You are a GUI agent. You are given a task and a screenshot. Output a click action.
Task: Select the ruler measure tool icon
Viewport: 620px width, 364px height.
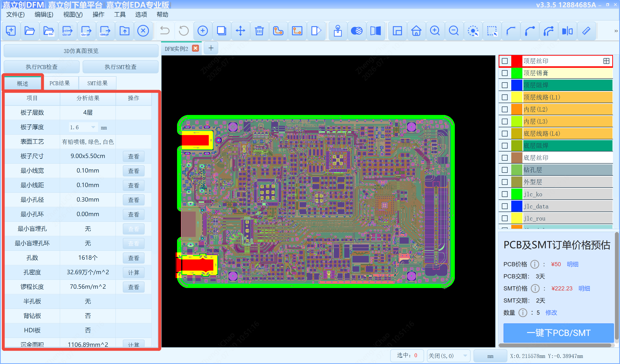coord(586,31)
